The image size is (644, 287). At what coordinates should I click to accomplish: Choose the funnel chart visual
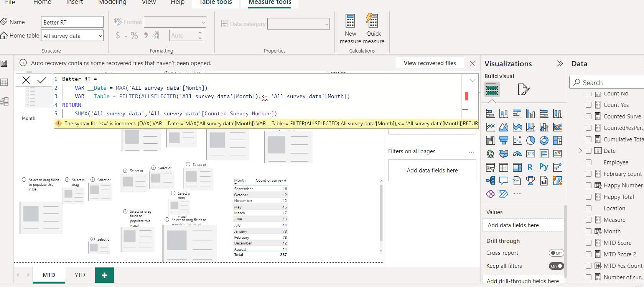pos(504,140)
